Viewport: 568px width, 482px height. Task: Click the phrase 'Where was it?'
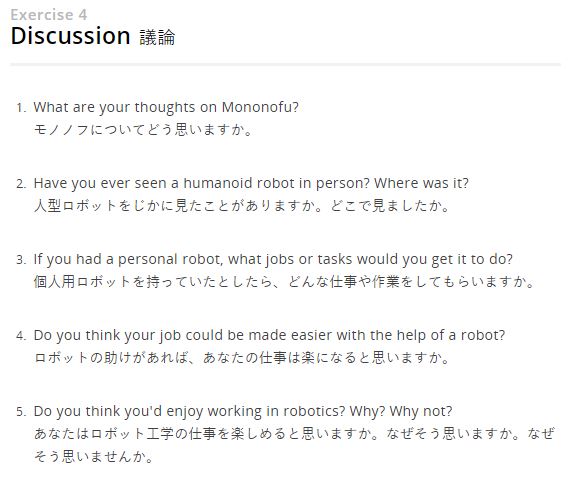point(421,183)
